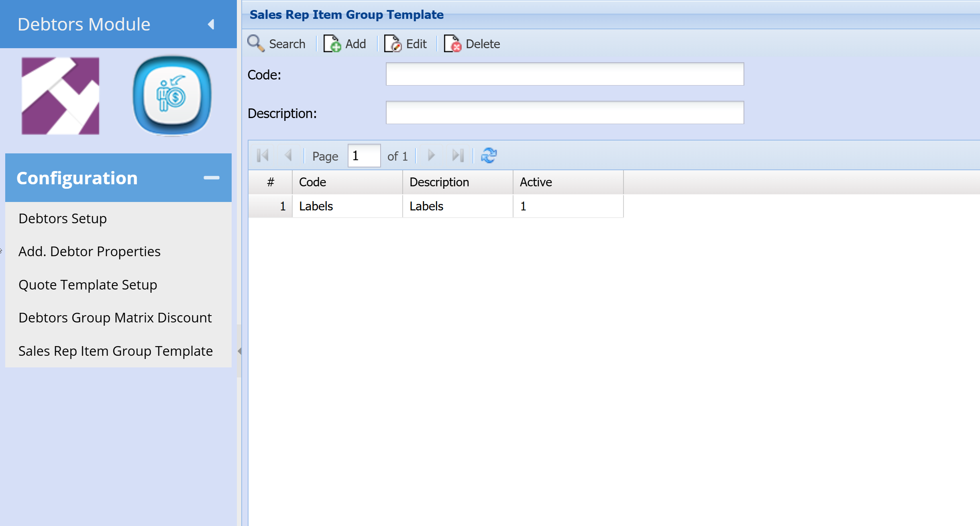This screenshot has height=526, width=980.
Task: Collapse the Debtors Module sidebar arrow
Action: (211, 24)
